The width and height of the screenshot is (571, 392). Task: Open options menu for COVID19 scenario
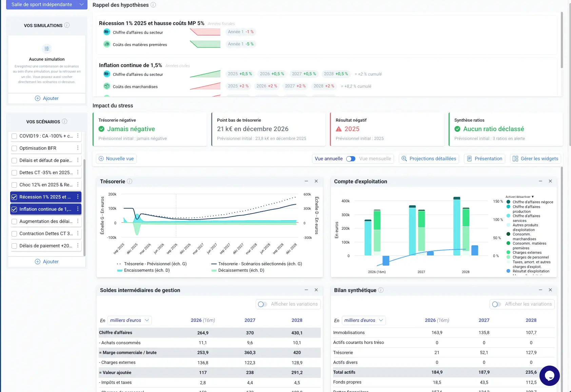pos(78,136)
